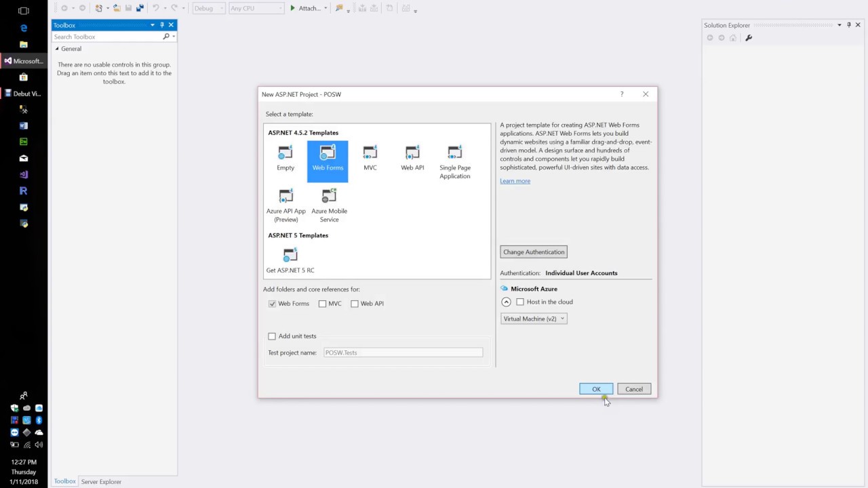Click the Open File toolbar icon

coord(117,8)
